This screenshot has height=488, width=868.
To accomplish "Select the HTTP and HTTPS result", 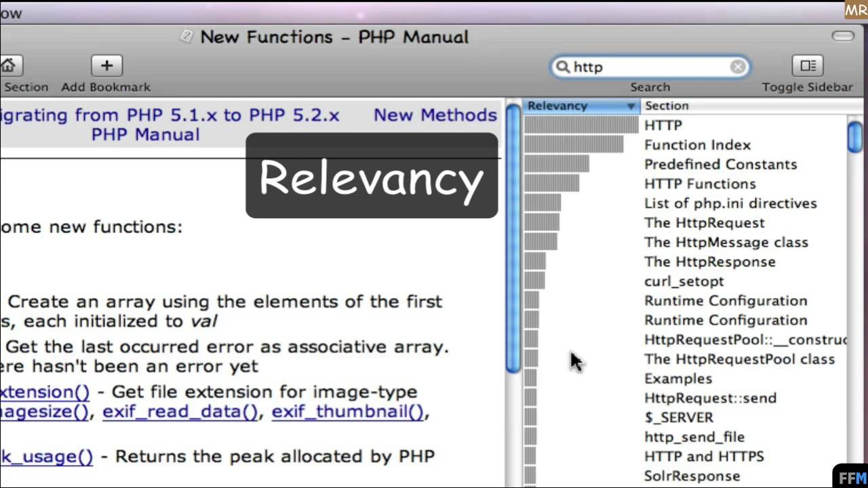I will pos(704,457).
